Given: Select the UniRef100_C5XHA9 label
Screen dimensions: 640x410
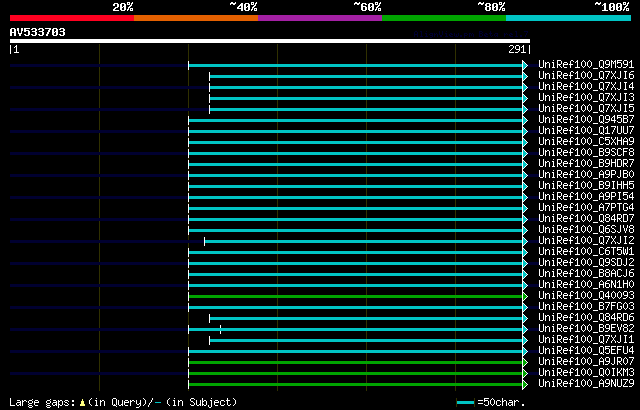Looking at the screenshot, I should tap(586, 142).
